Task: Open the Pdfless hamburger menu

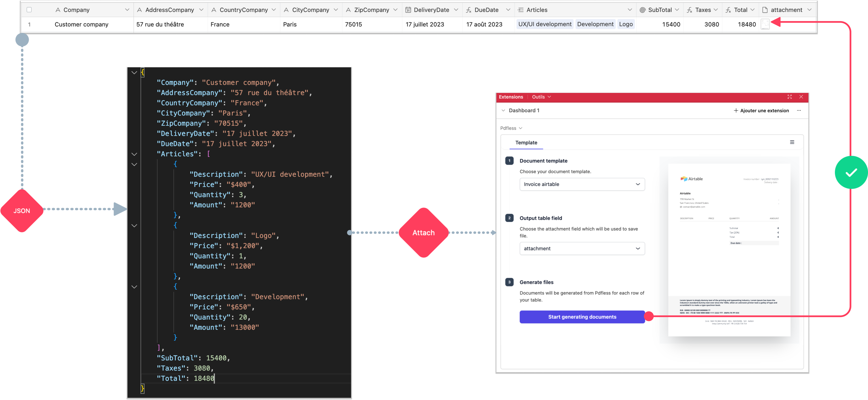Action: 792,142
